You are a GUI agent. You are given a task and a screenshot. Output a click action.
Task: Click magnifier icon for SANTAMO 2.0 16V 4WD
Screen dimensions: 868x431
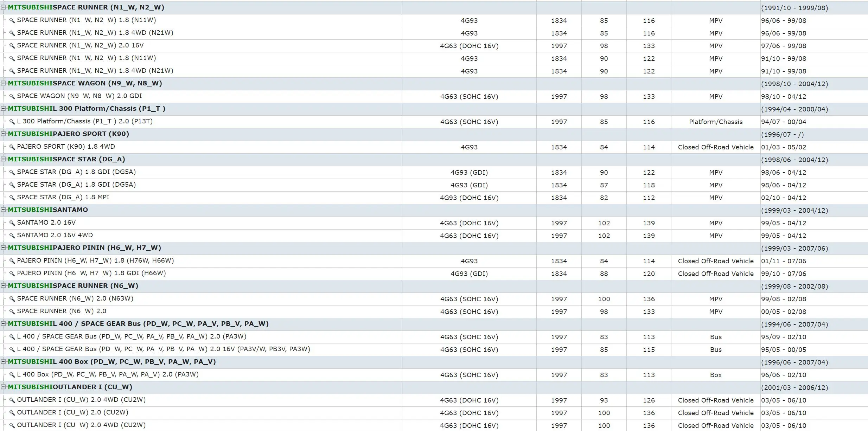click(12, 236)
